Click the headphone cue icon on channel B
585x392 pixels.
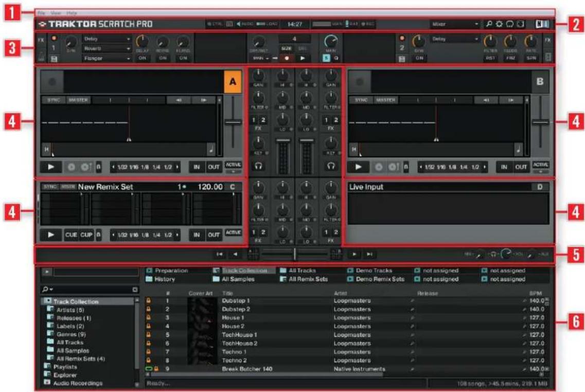(331, 166)
